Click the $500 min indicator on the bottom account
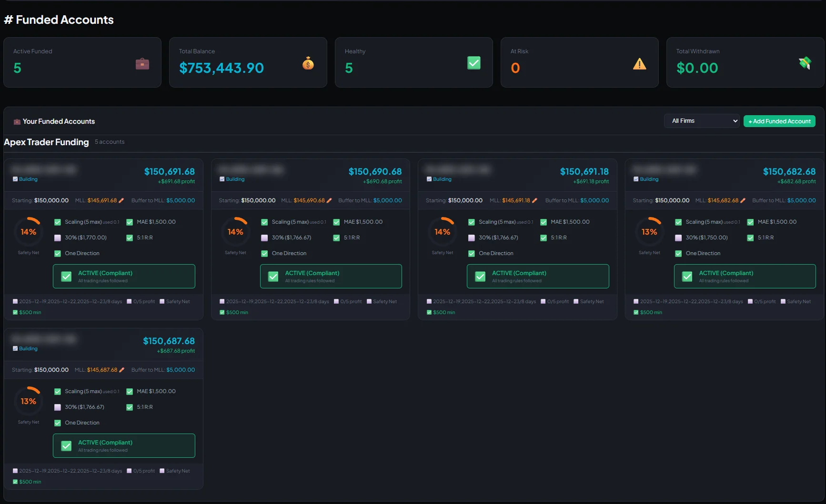The height and width of the screenshot is (504, 826). click(27, 482)
